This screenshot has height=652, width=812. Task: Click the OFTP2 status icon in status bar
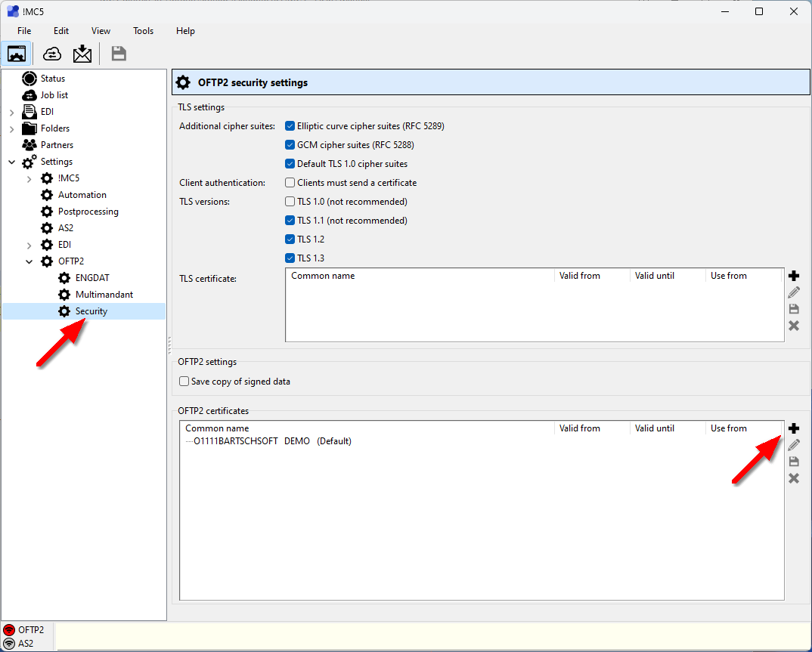9,629
